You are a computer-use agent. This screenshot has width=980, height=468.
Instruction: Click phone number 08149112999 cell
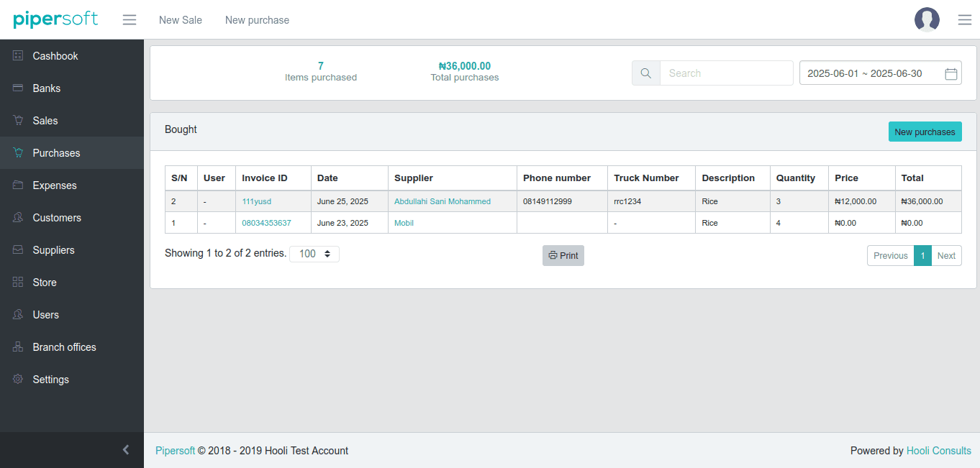click(563, 201)
